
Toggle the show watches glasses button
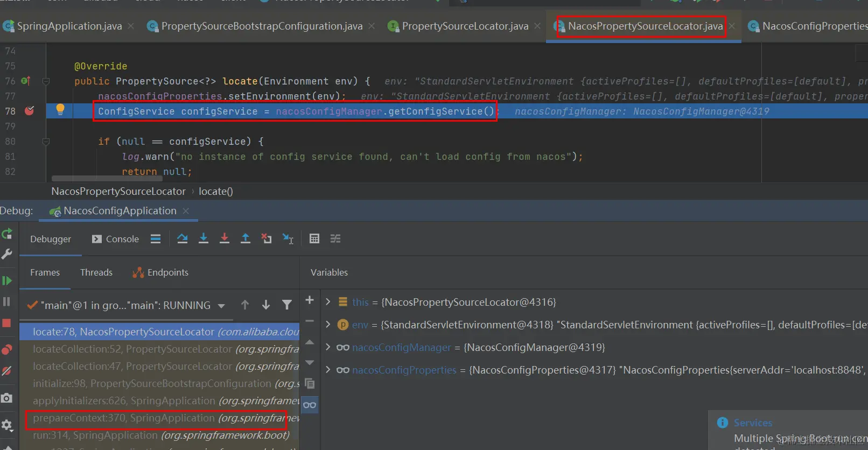pyautogui.click(x=310, y=405)
